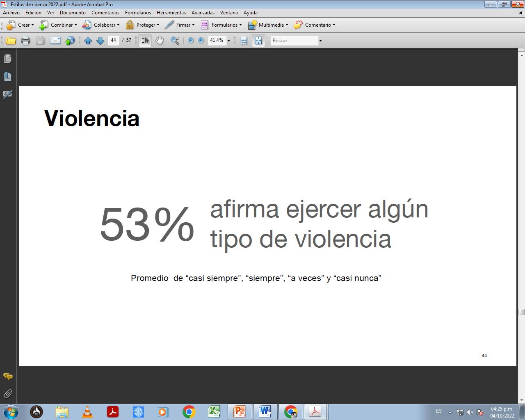Switch to PowerPoint in taskbar
Image resolution: width=525 pixels, height=420 pixels.
tap(239, 411)
